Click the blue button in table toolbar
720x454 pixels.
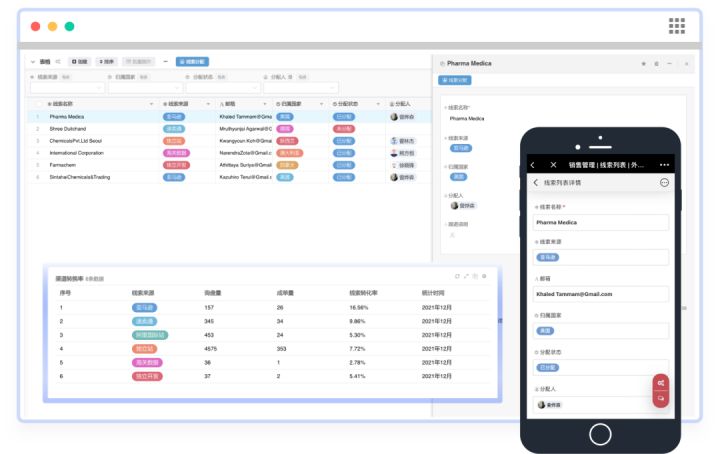192,62
